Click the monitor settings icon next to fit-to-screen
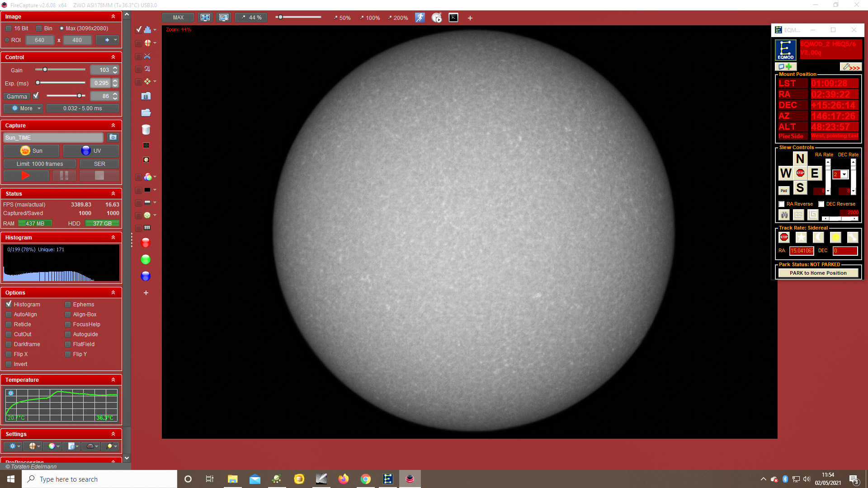Image resolution: width=868 pixels, height=488 pixels. coord(224,18)
